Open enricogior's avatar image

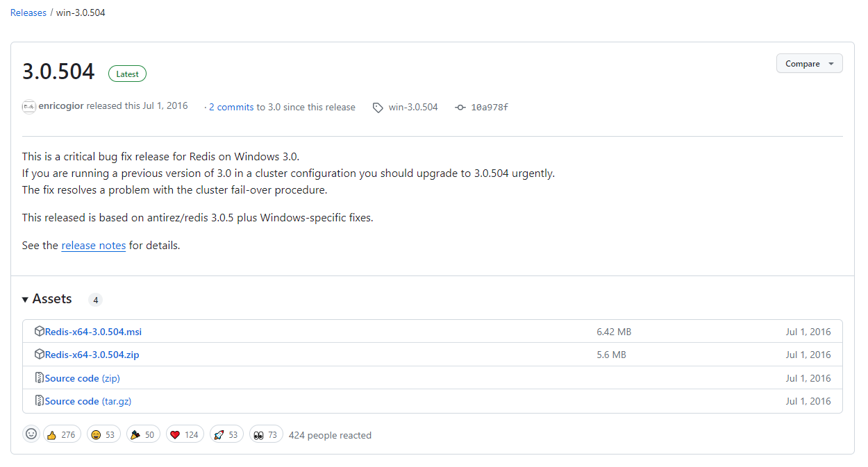(28, 107)
